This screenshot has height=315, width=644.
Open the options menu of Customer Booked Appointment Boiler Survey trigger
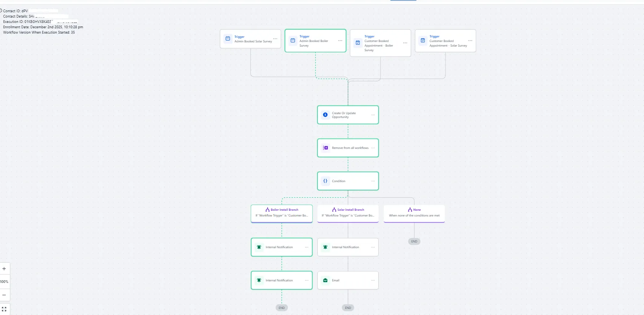click(x=405, y=43)
